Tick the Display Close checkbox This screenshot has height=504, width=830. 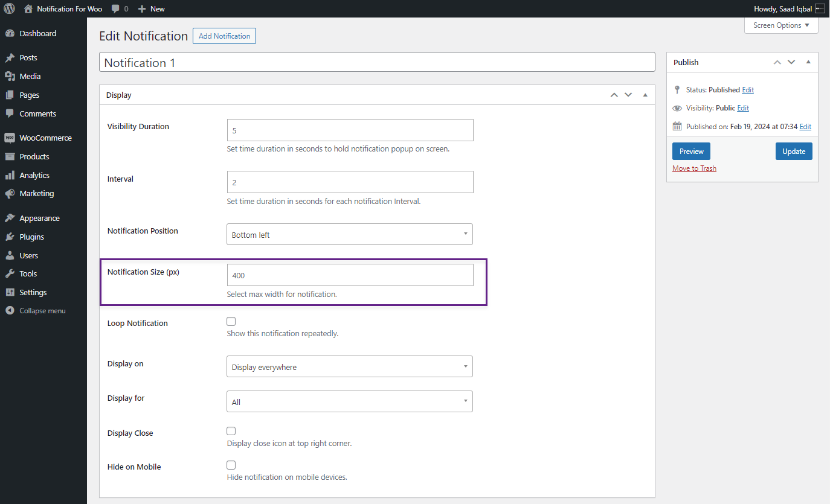pos(231,431)
